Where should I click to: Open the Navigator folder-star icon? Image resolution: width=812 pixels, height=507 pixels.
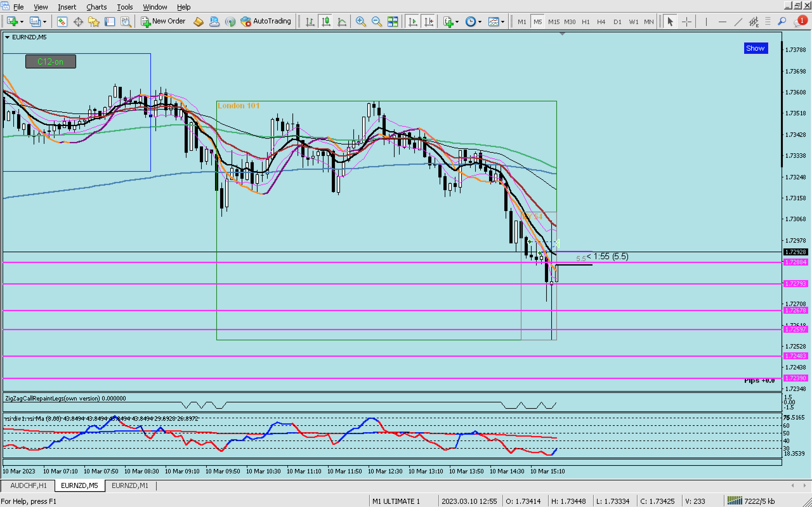click(x=94, y=22)
